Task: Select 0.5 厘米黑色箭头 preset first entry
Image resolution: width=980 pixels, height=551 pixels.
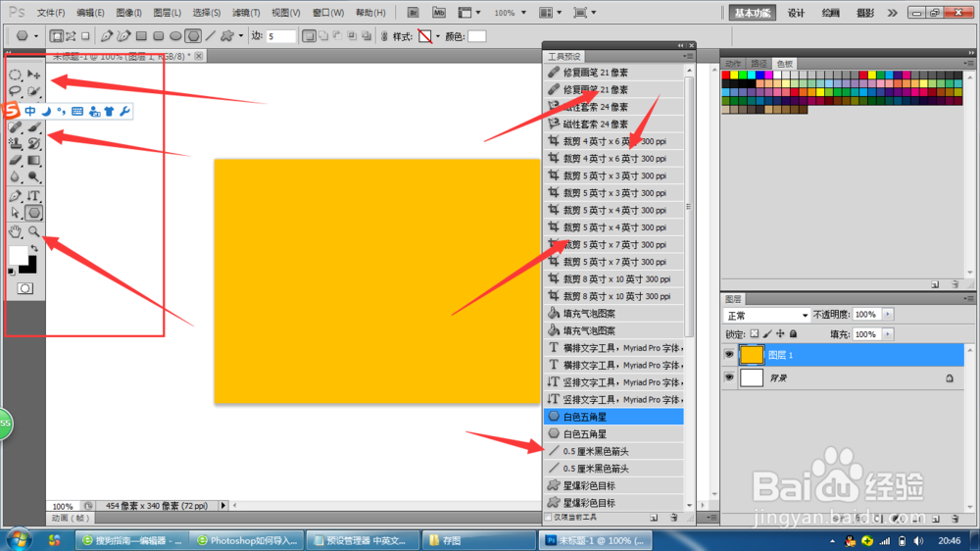Action: [613, 451]
